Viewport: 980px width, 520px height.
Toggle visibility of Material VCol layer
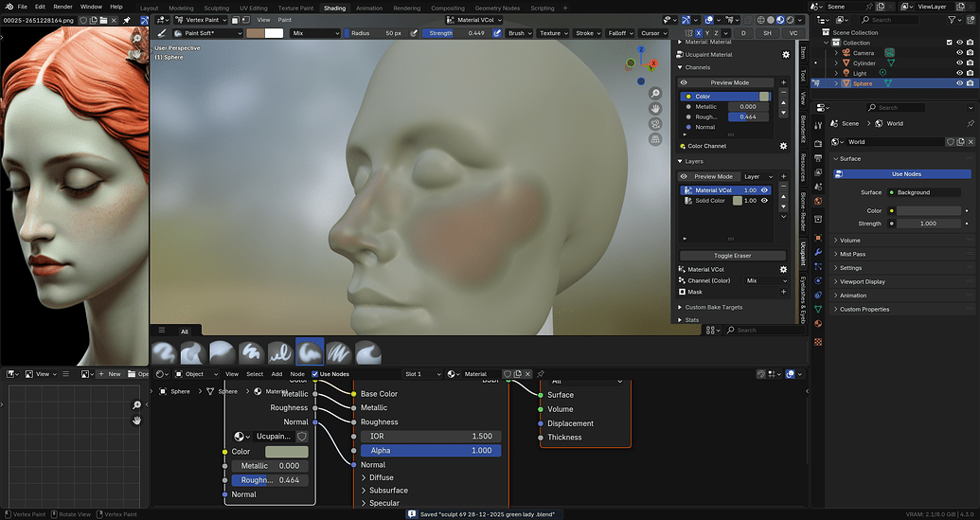764,190
